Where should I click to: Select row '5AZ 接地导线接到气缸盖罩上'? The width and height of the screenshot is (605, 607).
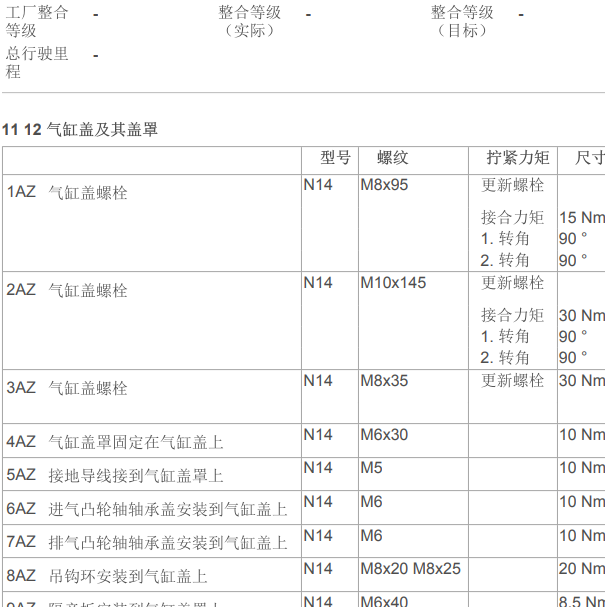303,474
